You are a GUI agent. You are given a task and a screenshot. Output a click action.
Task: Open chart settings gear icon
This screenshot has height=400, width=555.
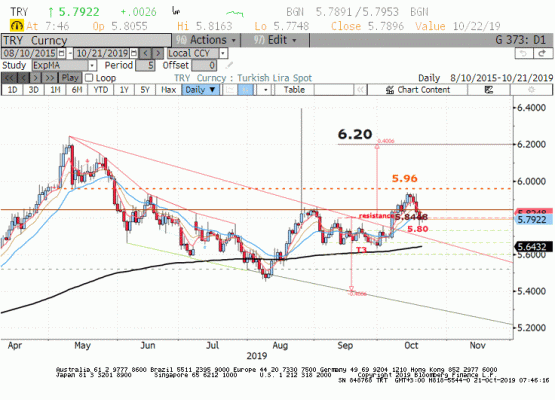531,90
